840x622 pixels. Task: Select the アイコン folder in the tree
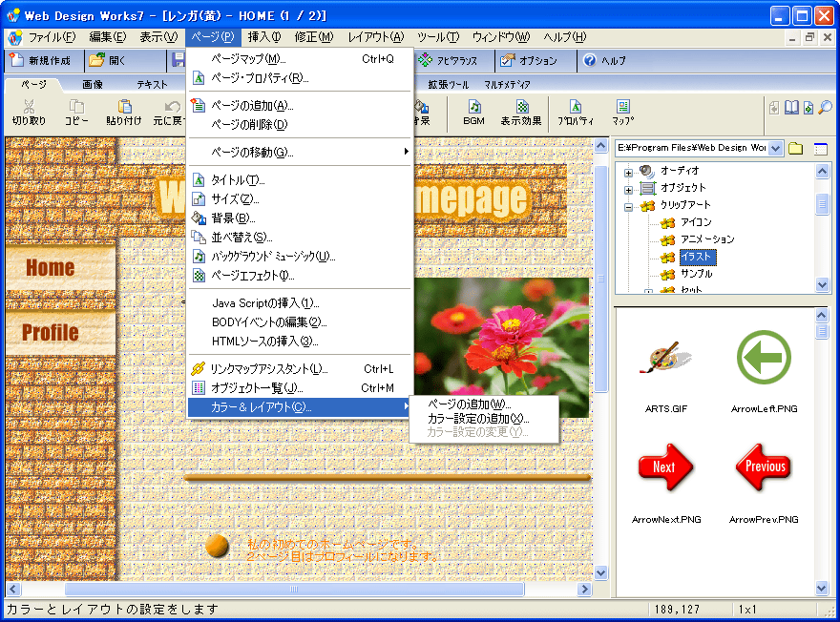point(696,222)
